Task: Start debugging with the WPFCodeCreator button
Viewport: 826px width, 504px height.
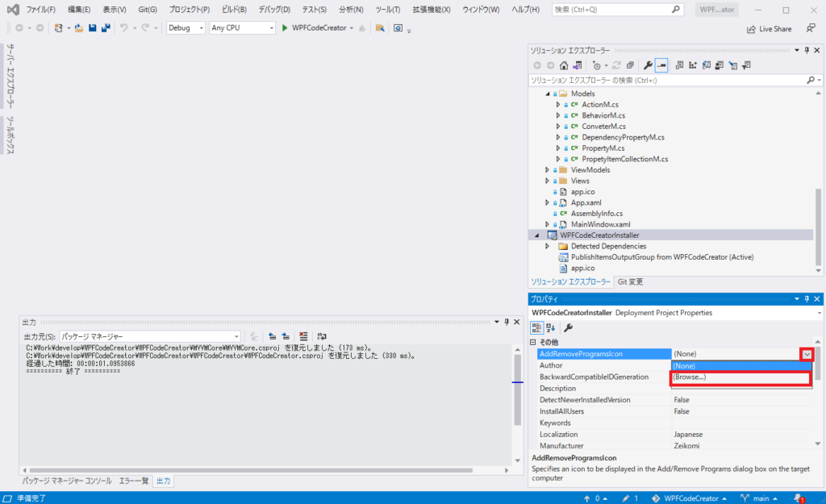Action: pyautogui.click(x=314, y=28)
